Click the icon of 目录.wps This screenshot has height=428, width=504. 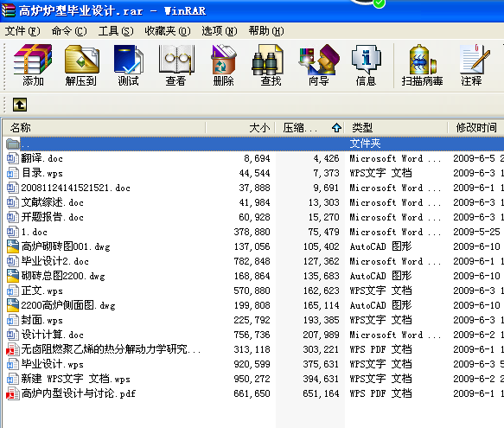tap(13, 173)
